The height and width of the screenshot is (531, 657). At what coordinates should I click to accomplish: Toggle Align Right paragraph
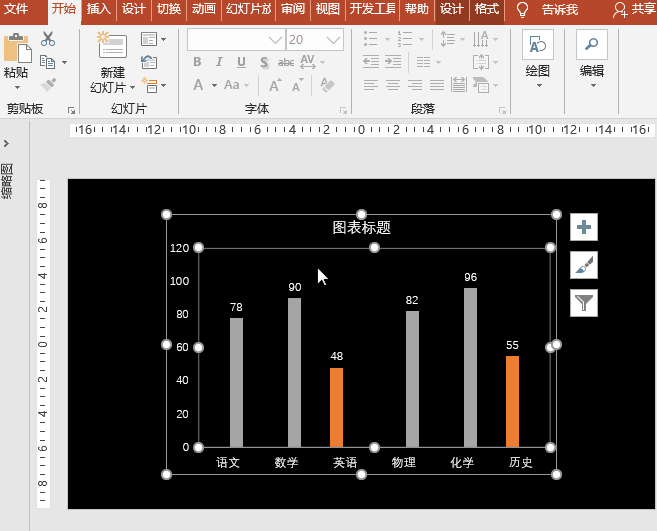tap(415, 85)
